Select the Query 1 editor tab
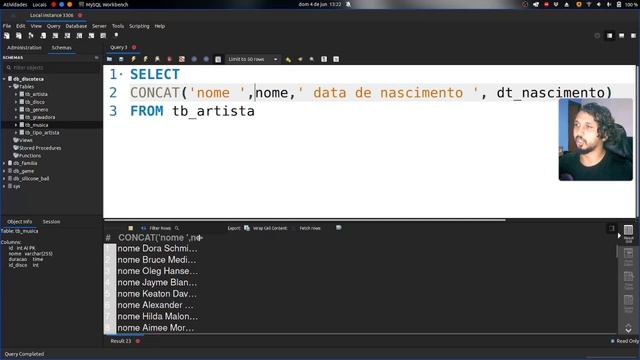 pos(118,47)
